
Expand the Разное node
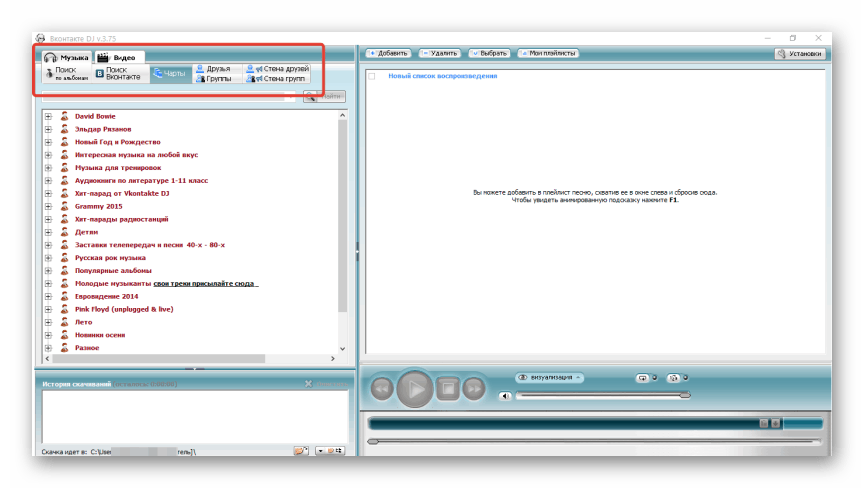48,348
